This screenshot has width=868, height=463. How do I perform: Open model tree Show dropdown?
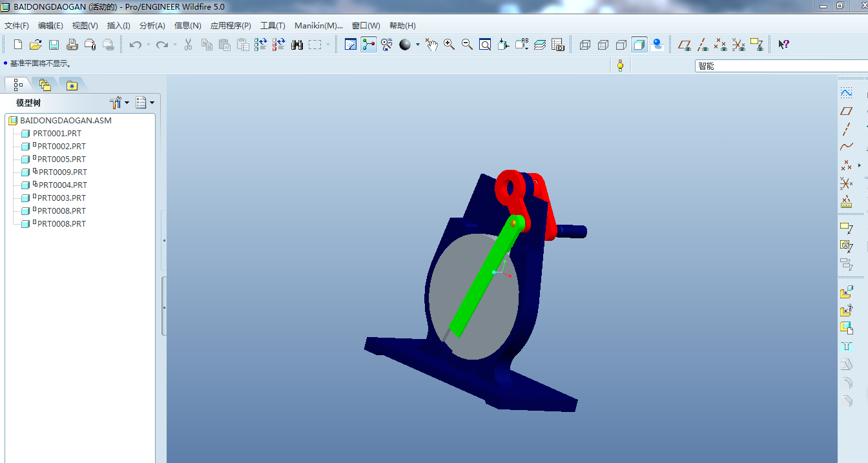[x=145, y=103]
